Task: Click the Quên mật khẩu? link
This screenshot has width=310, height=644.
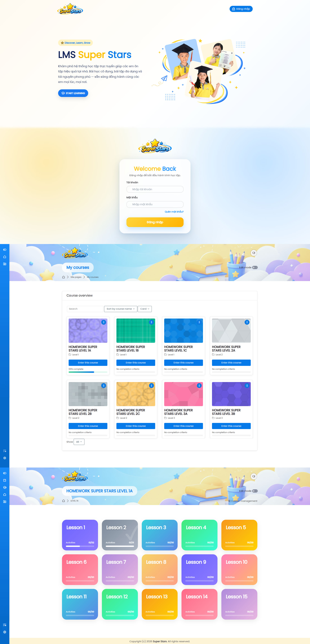Action: 174,212
